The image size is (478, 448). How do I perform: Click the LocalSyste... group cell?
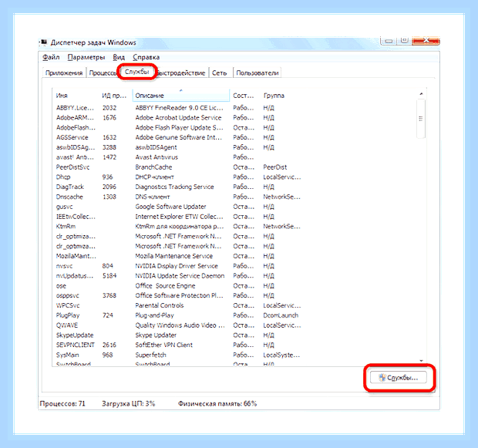(281, 355)
